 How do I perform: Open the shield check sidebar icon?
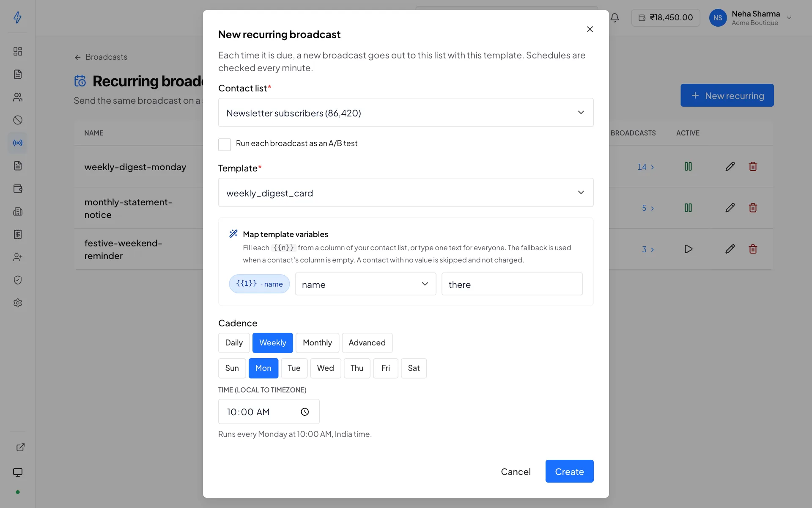pyautogui.click(x=18, y=280)
